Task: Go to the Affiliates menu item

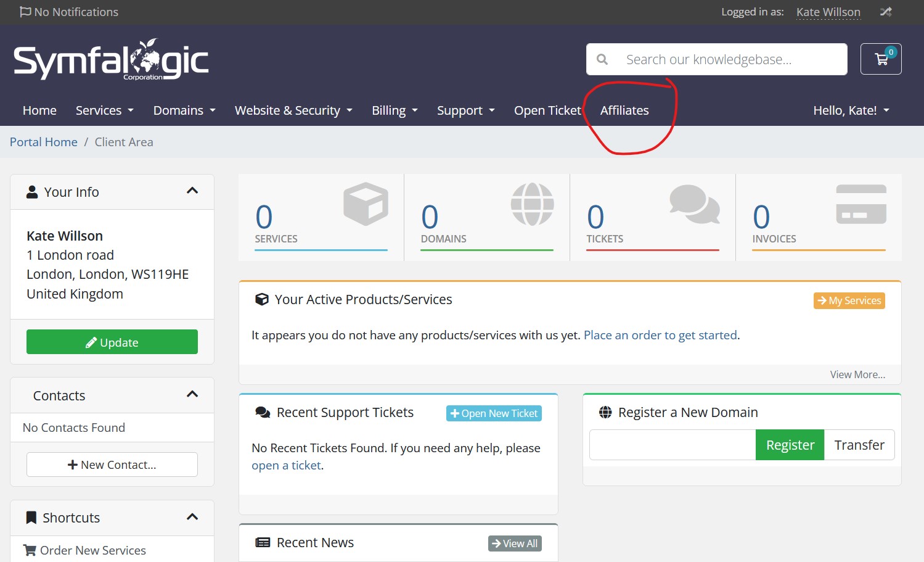Action: pos(624,110)
